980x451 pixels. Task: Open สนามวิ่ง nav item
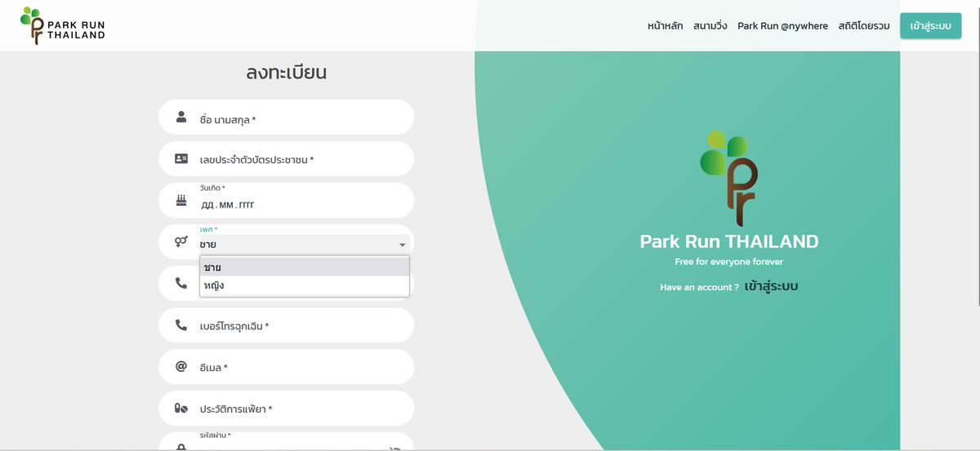[710, 26]
